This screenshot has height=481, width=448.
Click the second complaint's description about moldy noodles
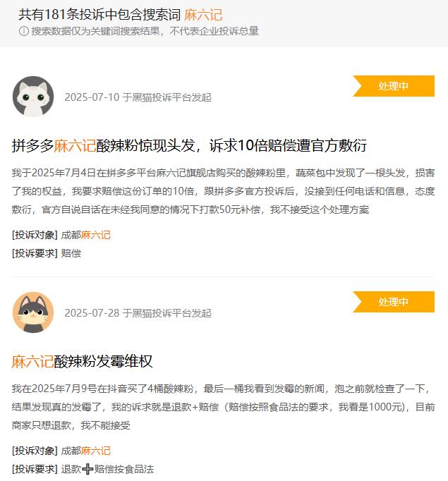(x=223, y=407)
